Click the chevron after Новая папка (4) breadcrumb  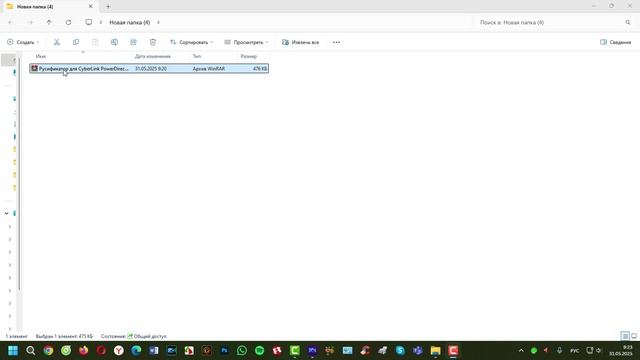[x=158, y=22]
